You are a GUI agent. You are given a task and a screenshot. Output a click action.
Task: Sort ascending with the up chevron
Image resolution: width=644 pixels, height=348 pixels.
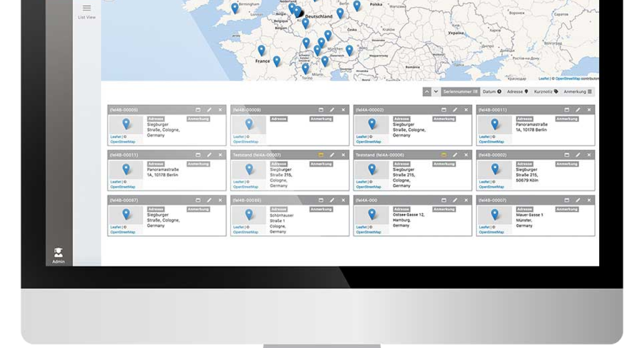coord(427,92)
